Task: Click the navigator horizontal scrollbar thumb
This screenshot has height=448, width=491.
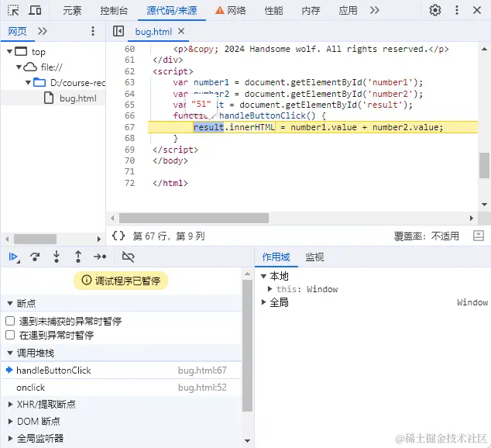Action: (35, 239)
